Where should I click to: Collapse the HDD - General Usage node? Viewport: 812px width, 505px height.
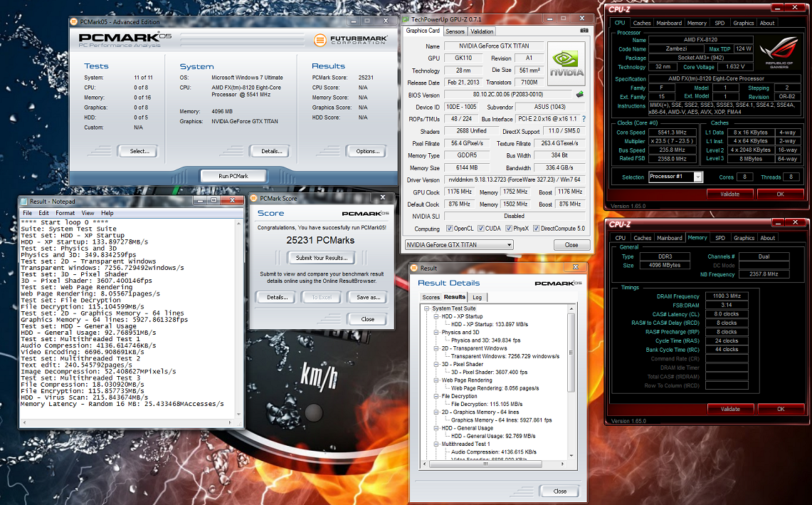coord(436,428)
